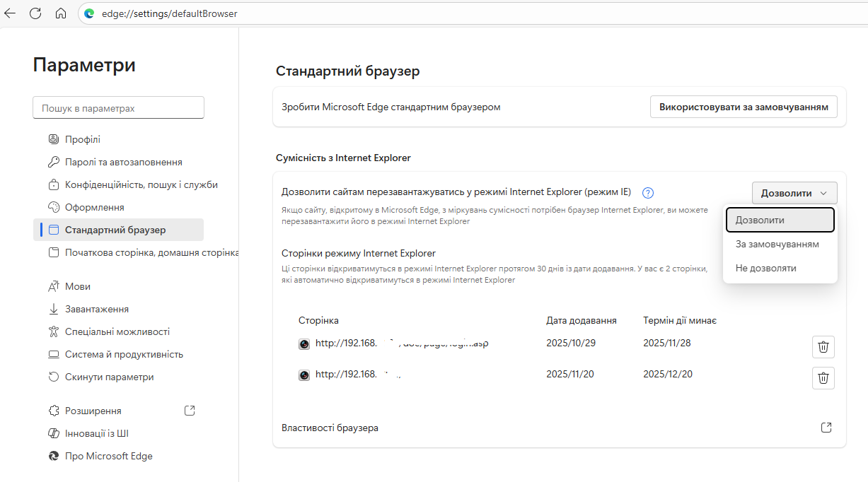Viewport: 868px width, 482px height.
Task: Click the 2025/11/20 date cell
Action: click(570, 374)
